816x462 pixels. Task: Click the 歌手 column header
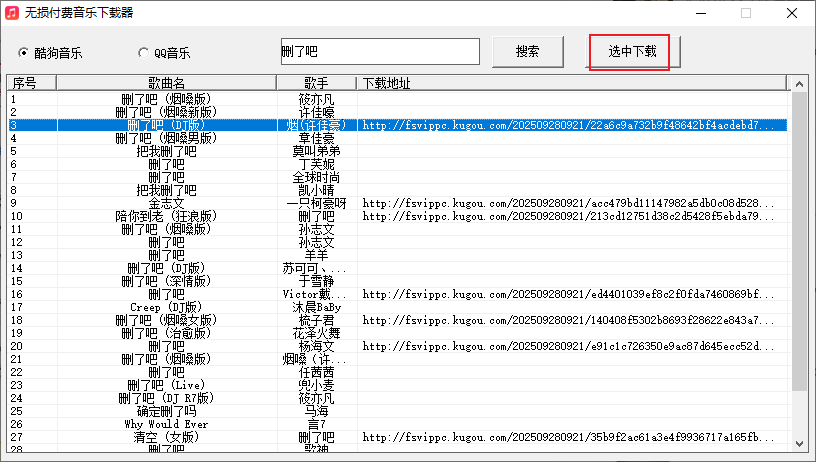click(x=316, y=83)
